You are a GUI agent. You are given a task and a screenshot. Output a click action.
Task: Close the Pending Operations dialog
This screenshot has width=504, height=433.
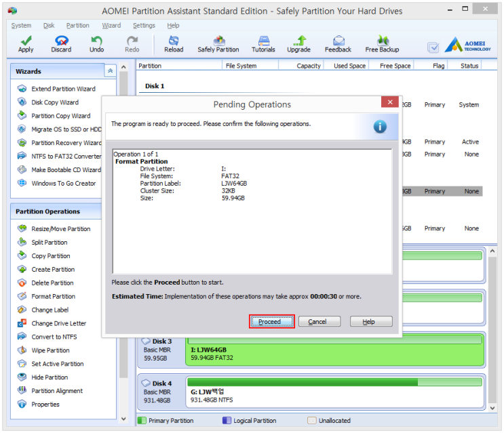point(390,102)
